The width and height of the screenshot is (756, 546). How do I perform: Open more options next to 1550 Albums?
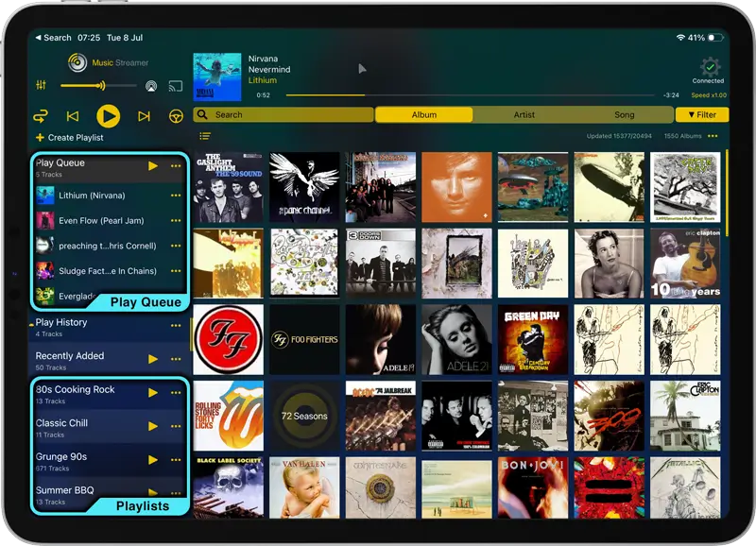point(713,136)
